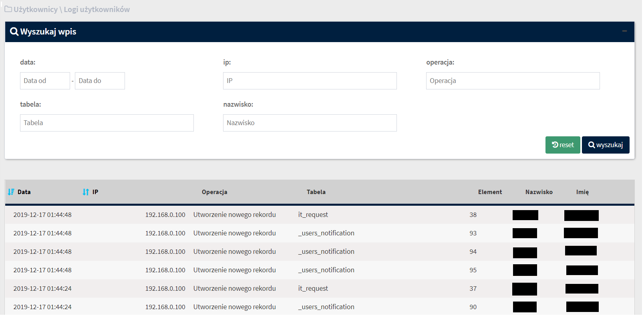This screenshot has height=324, width=644.
Task: Focus the Data do date field
Action: [x=100, y=81]
